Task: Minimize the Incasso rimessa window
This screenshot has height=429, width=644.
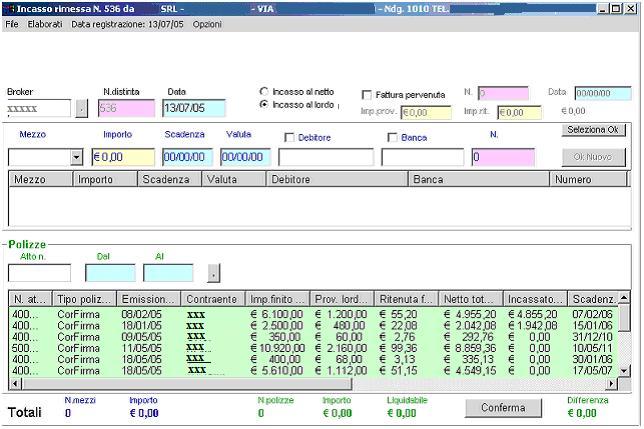Action: (x=603, y=9)
